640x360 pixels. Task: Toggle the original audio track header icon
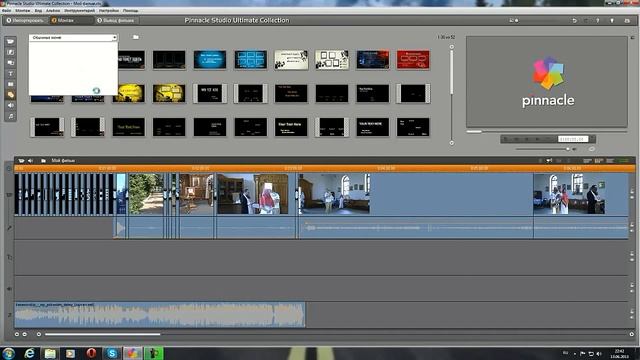click(9, 228)
